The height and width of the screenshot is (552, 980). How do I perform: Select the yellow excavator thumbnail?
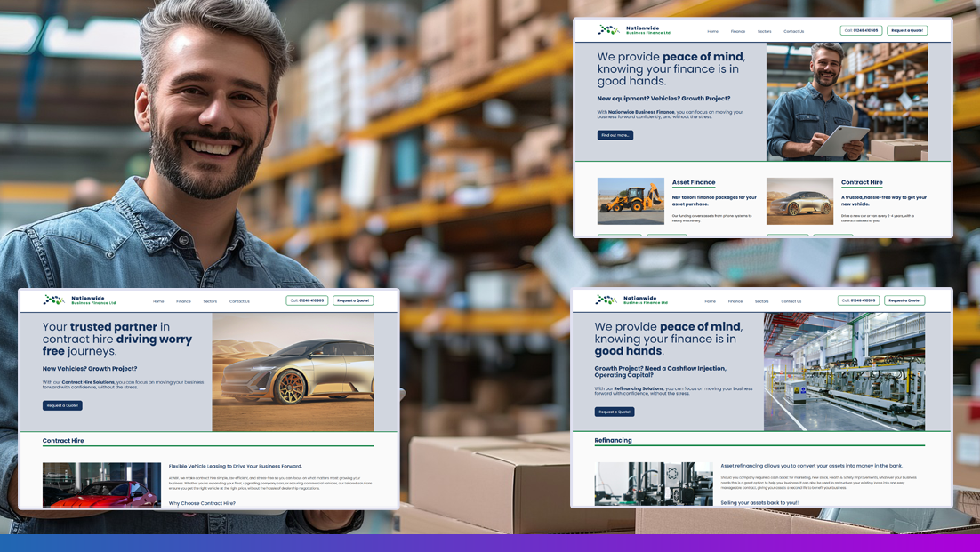631,201
